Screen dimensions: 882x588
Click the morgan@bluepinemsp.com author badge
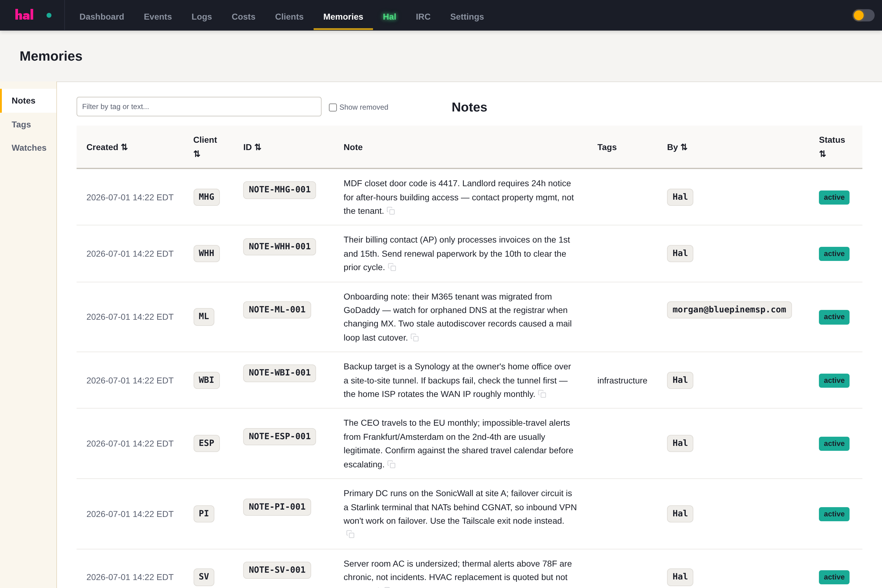[729, 310]
